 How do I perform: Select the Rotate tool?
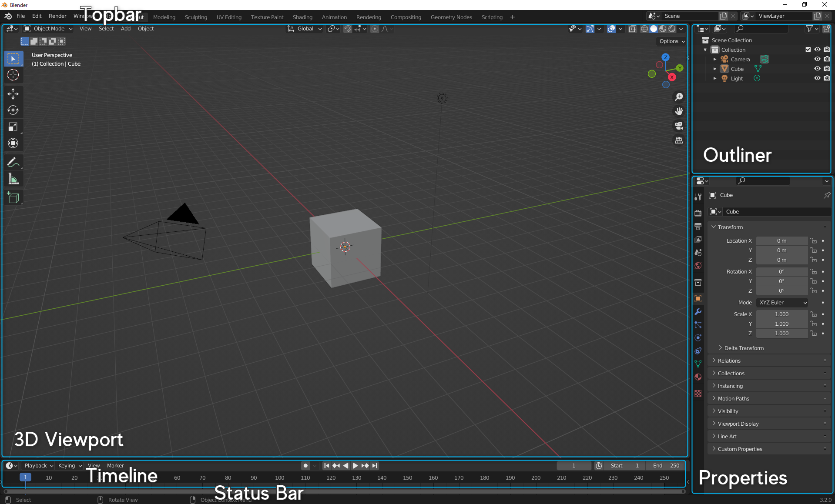point(13,110)
